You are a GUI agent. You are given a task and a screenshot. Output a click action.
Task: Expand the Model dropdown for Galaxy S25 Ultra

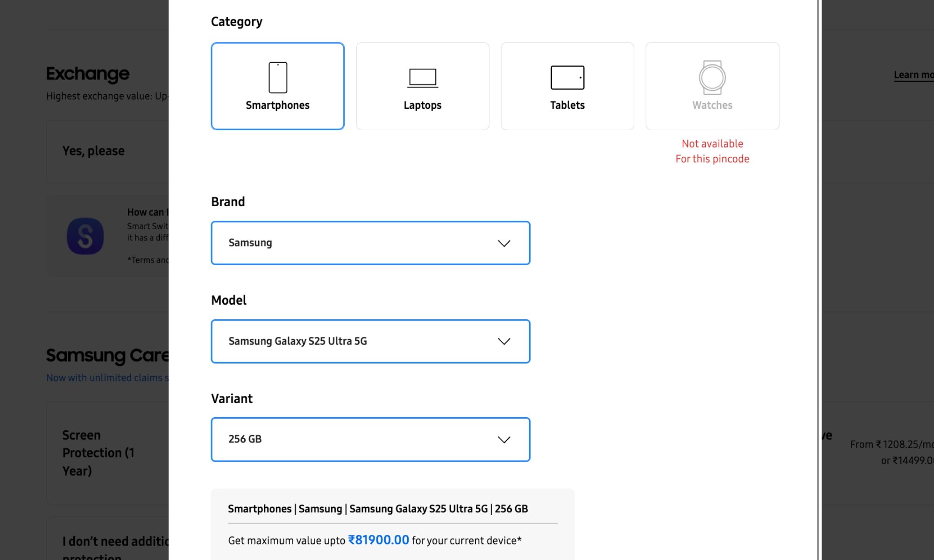click(x=370, y=341)
